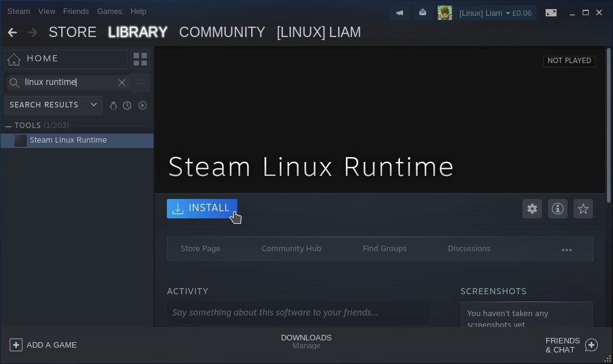Image resolution: width=613 pixels, height=364 pixels.
Task: Select Steam Linux Runtime in the list
Action: pos(77,140)
